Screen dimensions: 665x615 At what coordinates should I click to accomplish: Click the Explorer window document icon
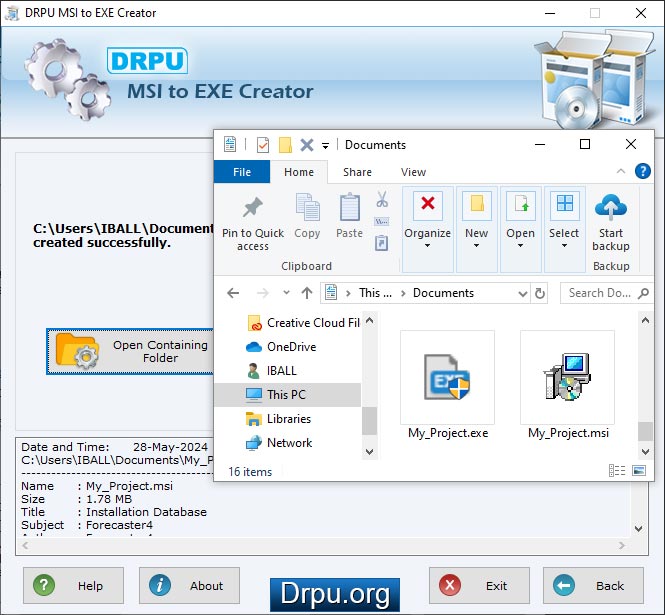point(230,144)
